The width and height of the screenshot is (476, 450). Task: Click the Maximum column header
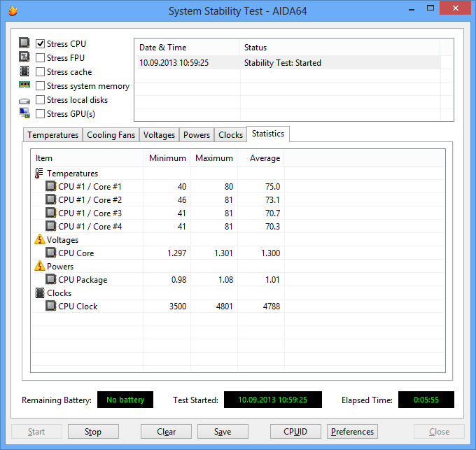(213, 158)
